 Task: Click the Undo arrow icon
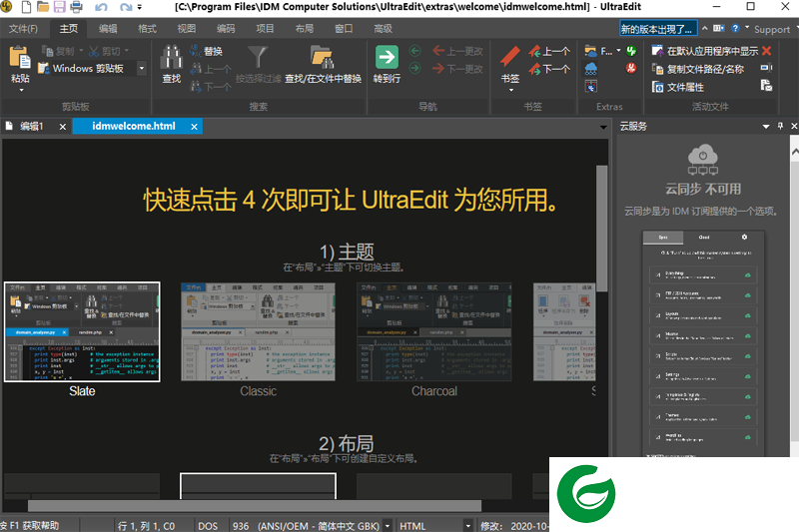[101, 7]
